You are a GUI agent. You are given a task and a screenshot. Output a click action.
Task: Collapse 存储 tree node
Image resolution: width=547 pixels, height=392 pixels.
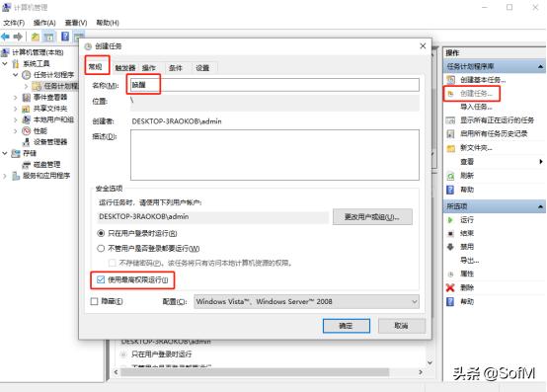5,153
